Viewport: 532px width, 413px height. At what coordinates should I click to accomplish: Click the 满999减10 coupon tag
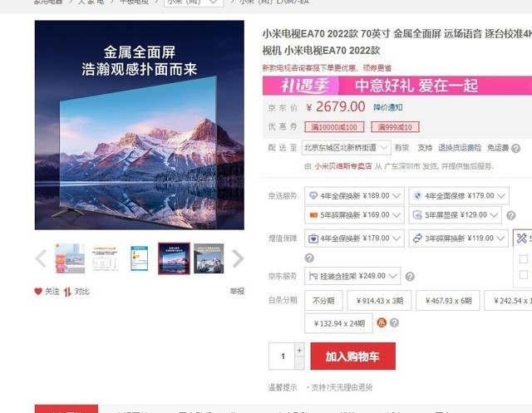395,127
